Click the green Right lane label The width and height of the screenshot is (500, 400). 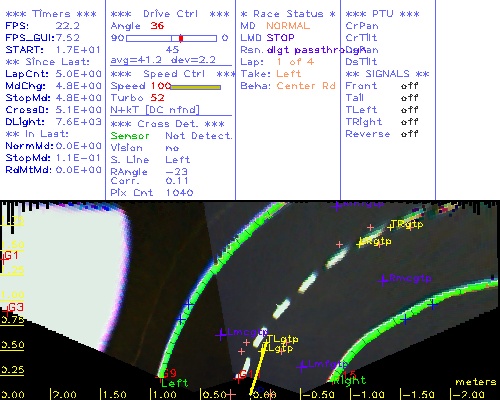click(350, 380)
